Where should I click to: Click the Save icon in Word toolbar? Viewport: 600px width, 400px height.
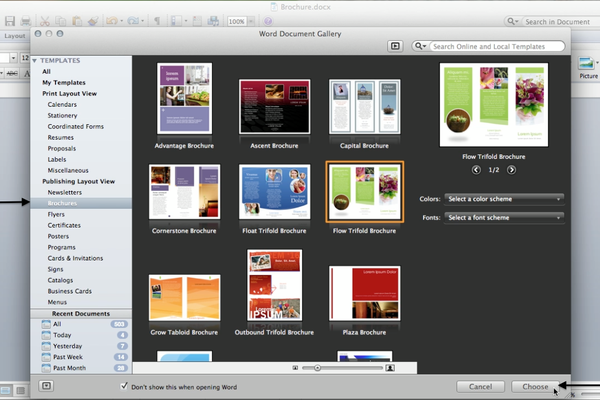pos(10,21)
